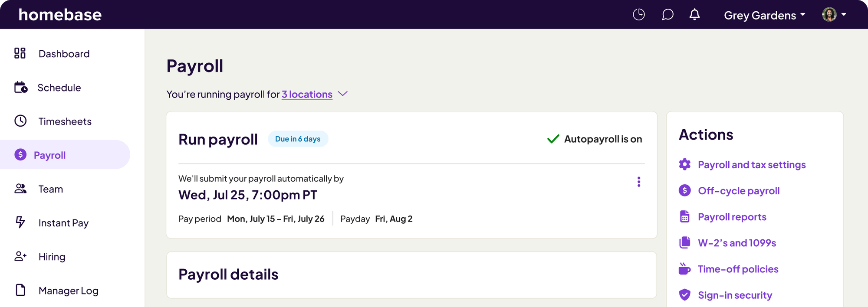Open W-2's and 1099s
This screenshot has height=307, width=868.
click(737, 243)
